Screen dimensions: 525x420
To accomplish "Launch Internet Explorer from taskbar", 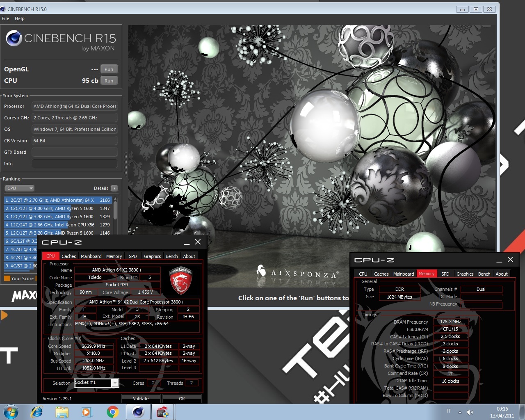I will tap(37, 412).
